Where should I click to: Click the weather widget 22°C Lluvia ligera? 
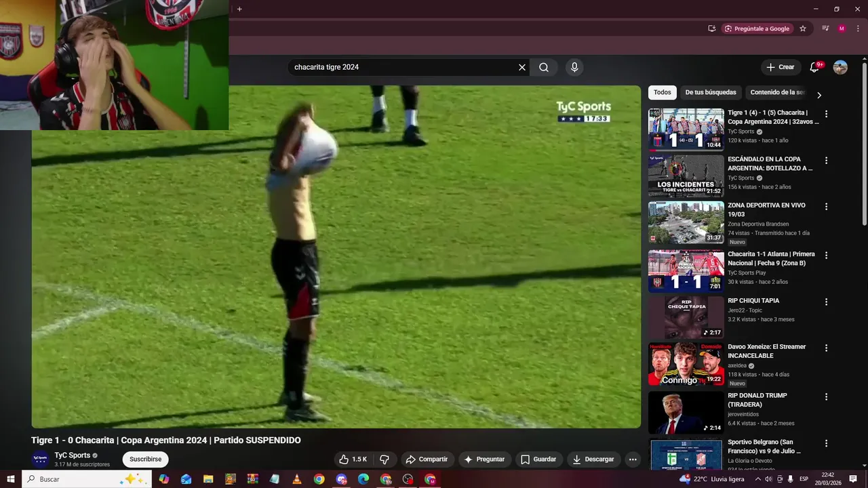(711, 479)
